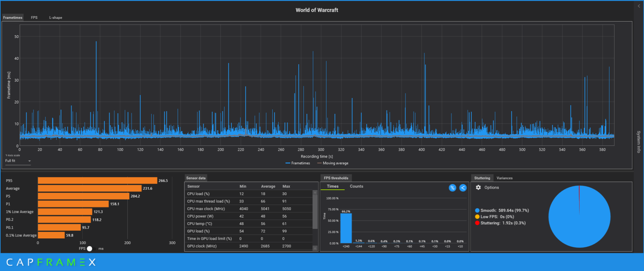Viewport: 644px width, 271px height.
Task: Click the blue Smooth legend dot
Action: coord(477,211)
